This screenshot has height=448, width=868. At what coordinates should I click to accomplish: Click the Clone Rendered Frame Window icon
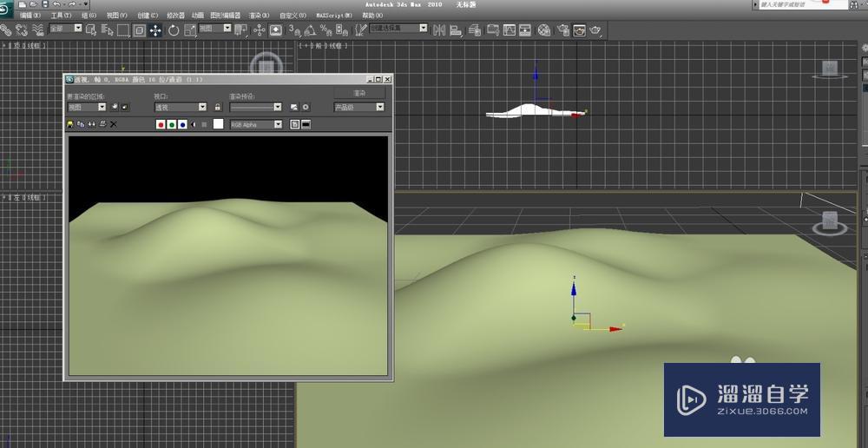tap(92, 124)
